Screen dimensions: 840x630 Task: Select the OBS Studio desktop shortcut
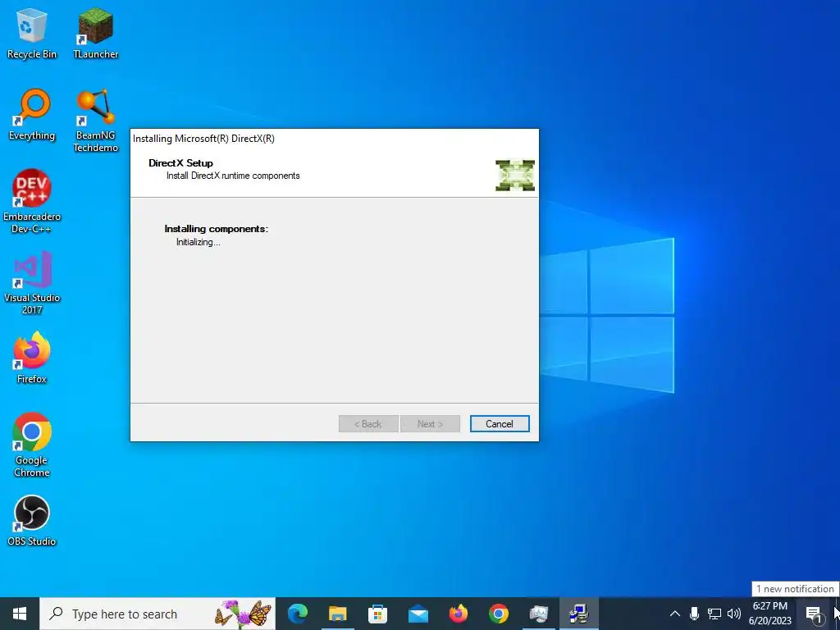point(32,521)
